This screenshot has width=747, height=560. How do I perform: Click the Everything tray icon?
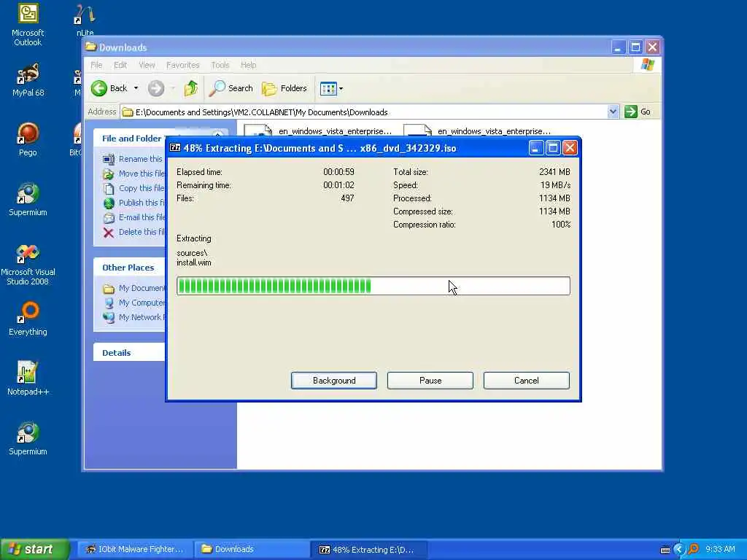point(693,549)
